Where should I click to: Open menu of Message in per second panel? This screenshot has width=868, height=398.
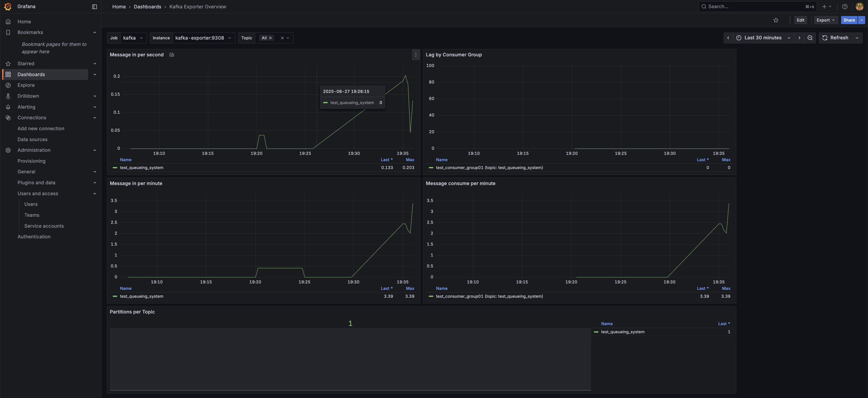coord(415,55)
